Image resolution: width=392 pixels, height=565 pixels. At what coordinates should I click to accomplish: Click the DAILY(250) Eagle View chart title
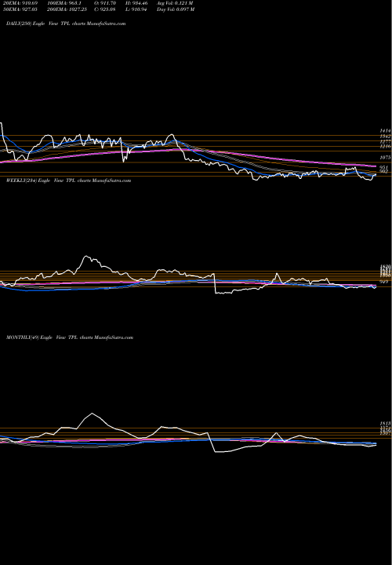point(66,24)
